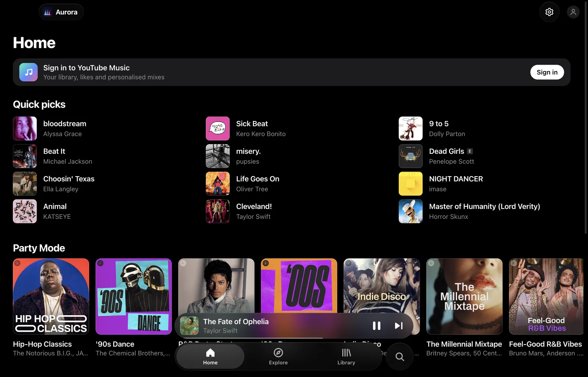588x377 pixels.
Task: Click the Aurora logo button
Action: [61, 12]
